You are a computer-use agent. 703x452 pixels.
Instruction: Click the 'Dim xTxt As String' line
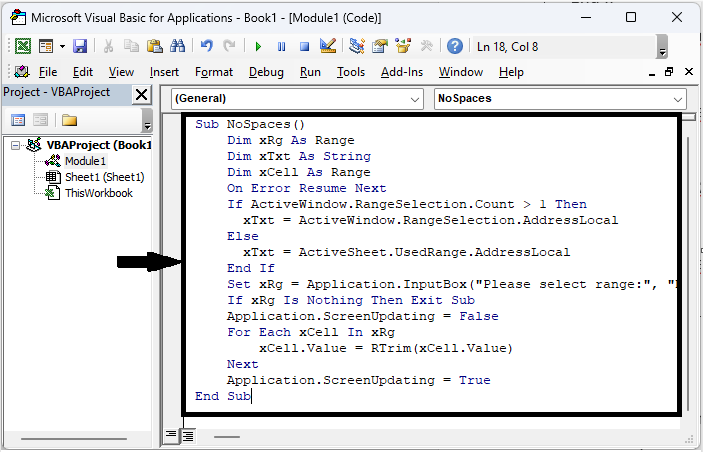click(x=299, y=156)
